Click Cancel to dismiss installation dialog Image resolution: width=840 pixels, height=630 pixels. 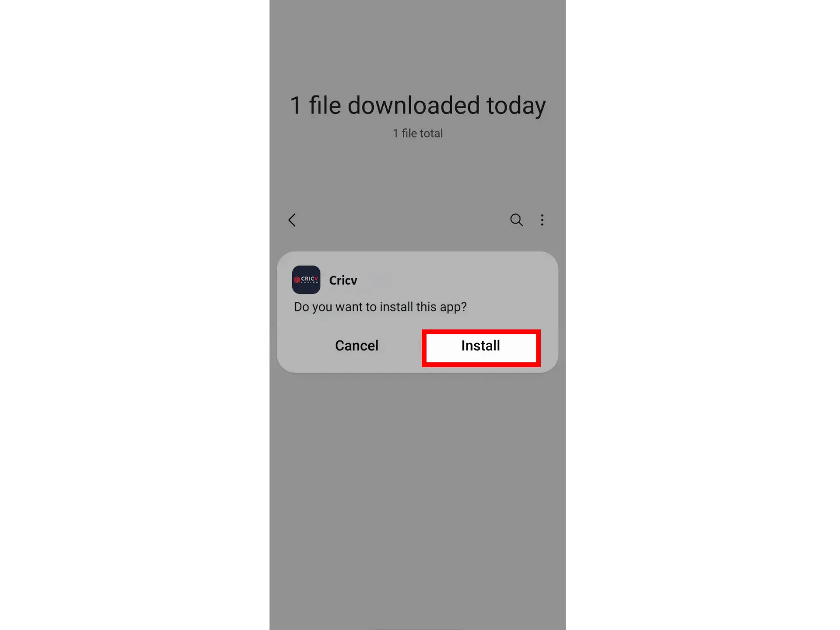pyautogui.click(x=357, y=345)
